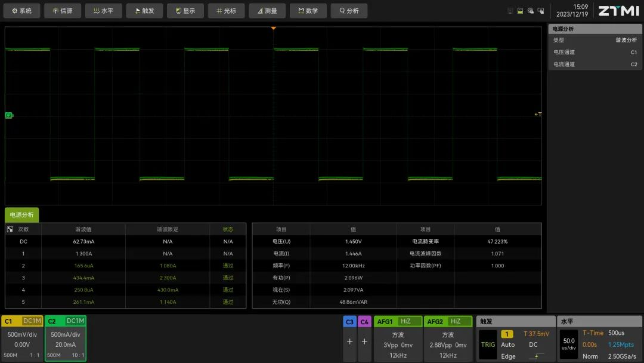Open the 光标 cursor menu

(x=227, y=11)
